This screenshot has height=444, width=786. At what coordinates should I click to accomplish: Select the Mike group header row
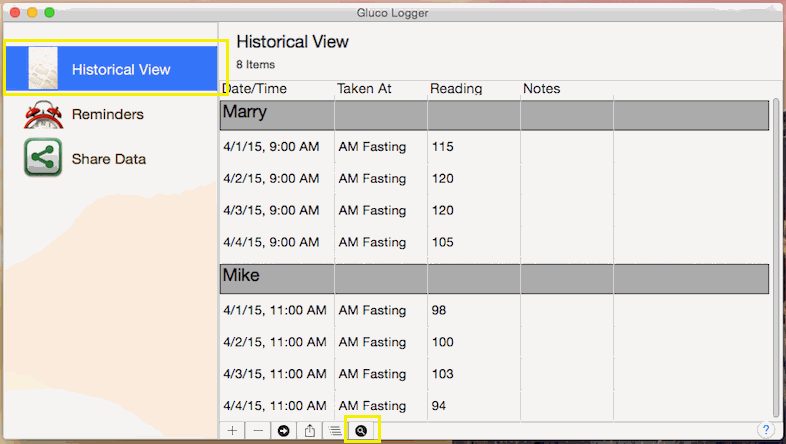pos(494,277)
